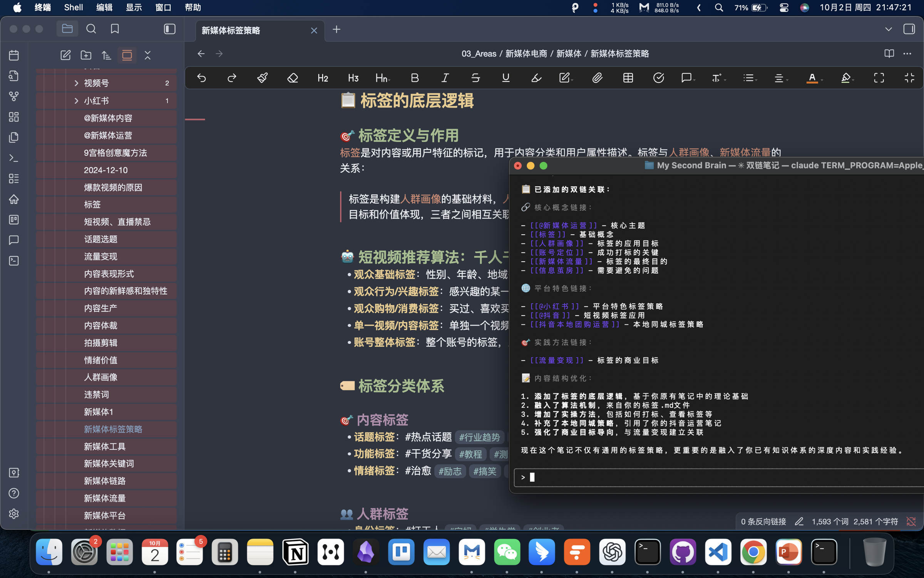This screenshot has width=924, height=578.
Task: Toggle bold formatting in toolbar
Action: pos(415,78)
